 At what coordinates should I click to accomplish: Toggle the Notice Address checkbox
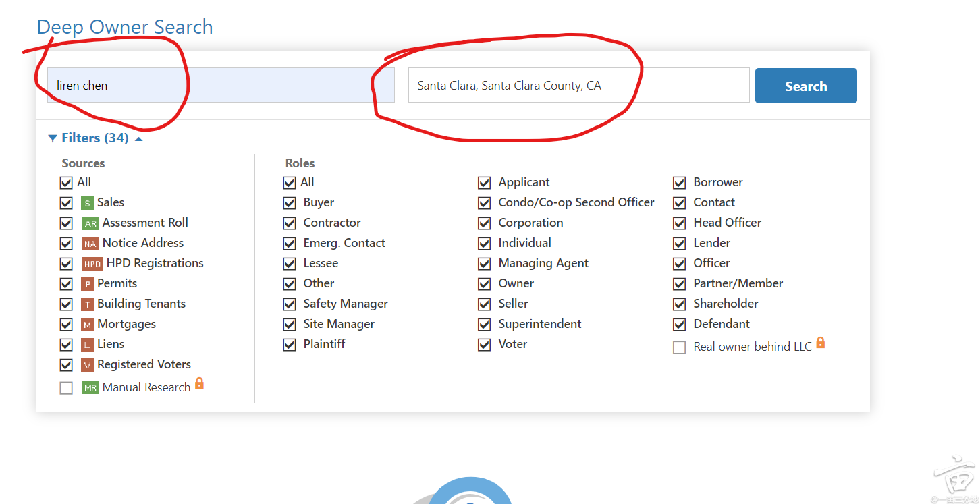tap(66, 244)
